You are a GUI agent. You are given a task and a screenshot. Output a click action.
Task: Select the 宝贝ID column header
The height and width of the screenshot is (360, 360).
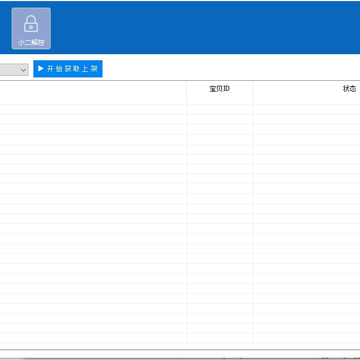[219, 89]
